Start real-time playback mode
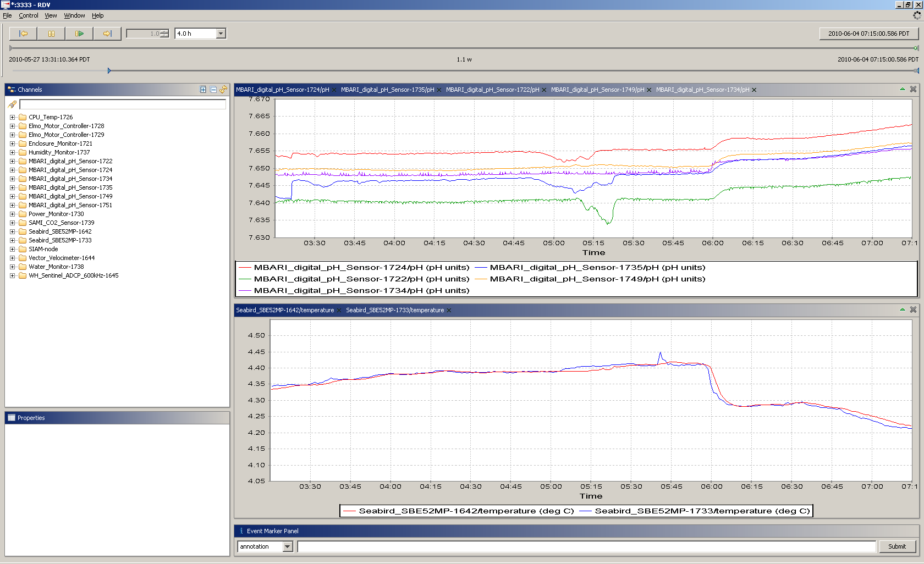 click(79, 34)
